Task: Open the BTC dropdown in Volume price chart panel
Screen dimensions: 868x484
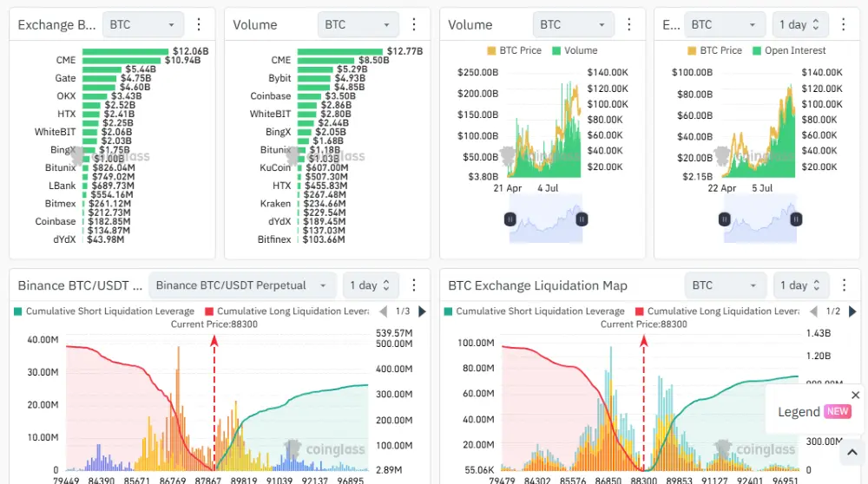Action: coord(573,25)
